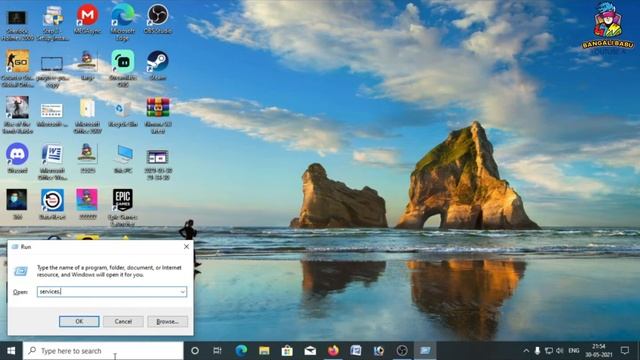Expand the Open field history dropdown
The image size is (640, 360).
click(x=182, y=291)
